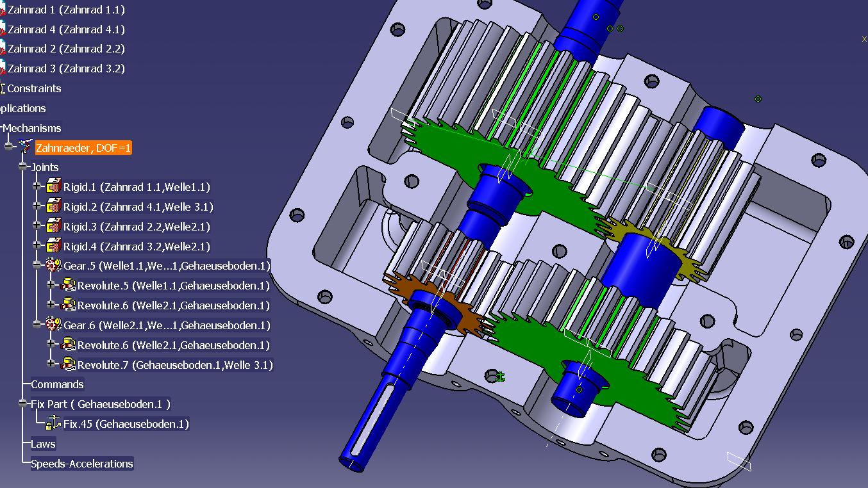Expand the Rigid.1 joint node
The height and width of the screenshot is (488, 868).
[37, 186]
